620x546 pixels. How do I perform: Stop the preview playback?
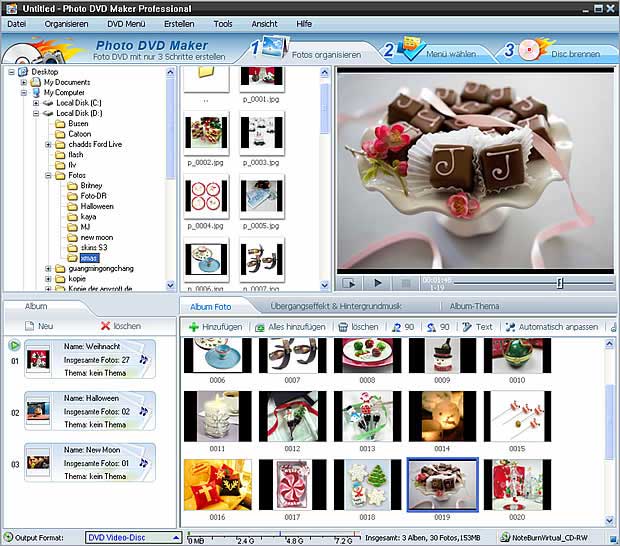[406, 283]
